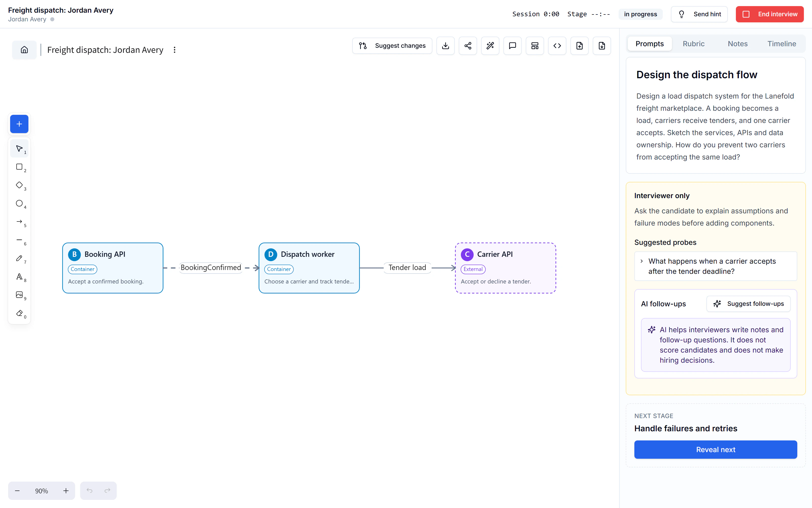Click the share icon in the toolbar

click(x=468, y=46)
